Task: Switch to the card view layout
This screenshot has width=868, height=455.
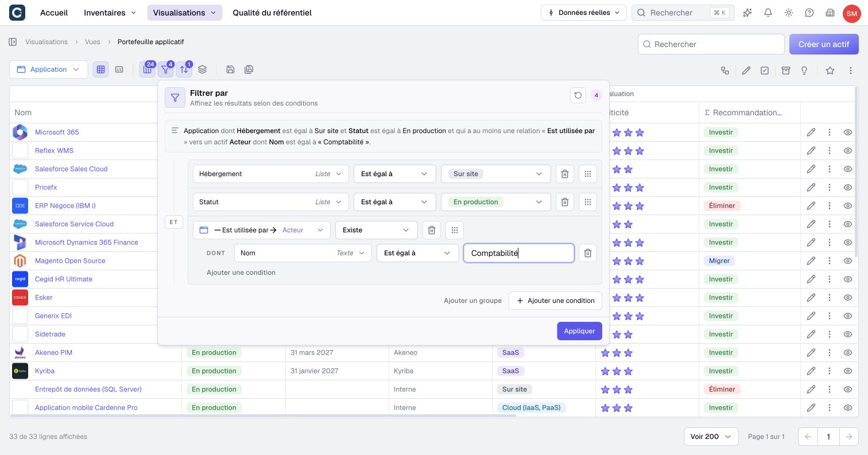Action: pos(119,69)
